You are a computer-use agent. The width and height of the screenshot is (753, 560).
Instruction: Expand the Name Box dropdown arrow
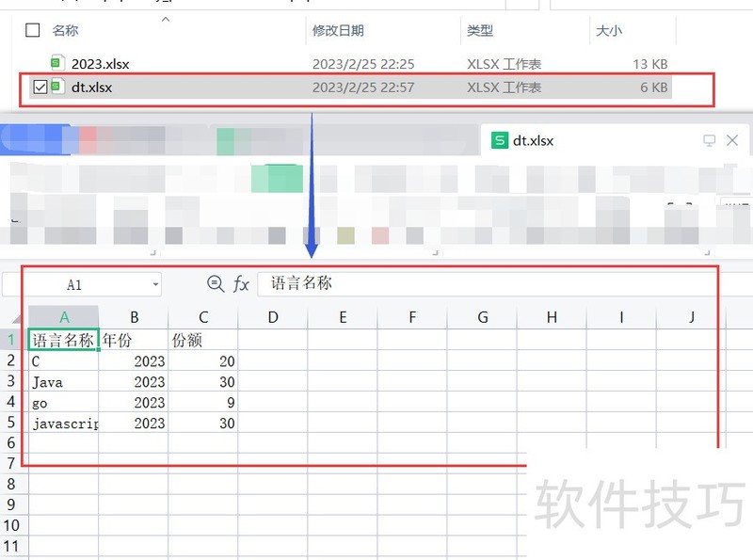pyautogui.click(x=154, y=284)
